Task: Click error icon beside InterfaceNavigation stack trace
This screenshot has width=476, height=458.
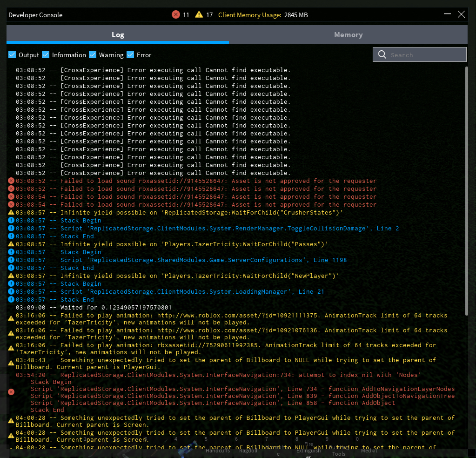Action: coord(11,392)
